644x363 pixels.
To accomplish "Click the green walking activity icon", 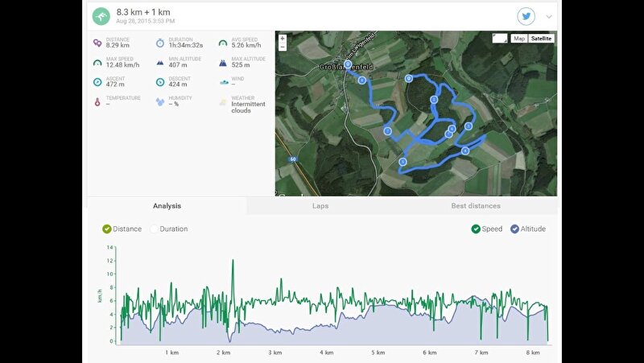I will [101, 16].
